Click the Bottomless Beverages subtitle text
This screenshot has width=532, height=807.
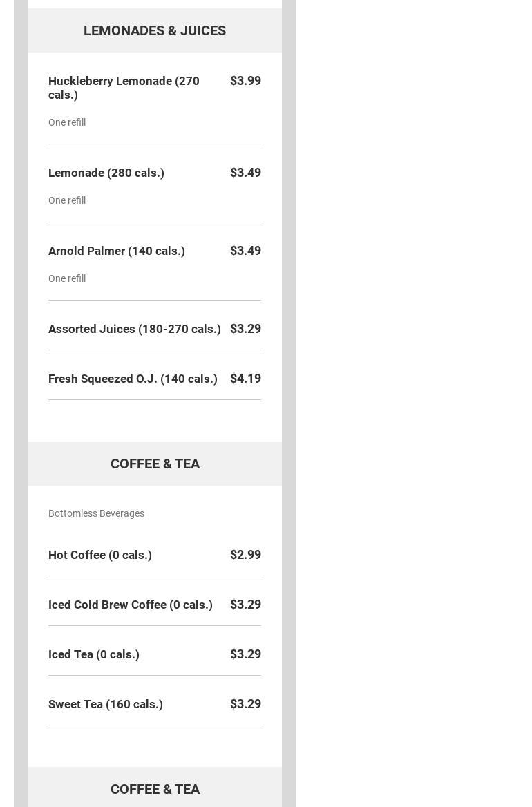(x=96, y=513)
